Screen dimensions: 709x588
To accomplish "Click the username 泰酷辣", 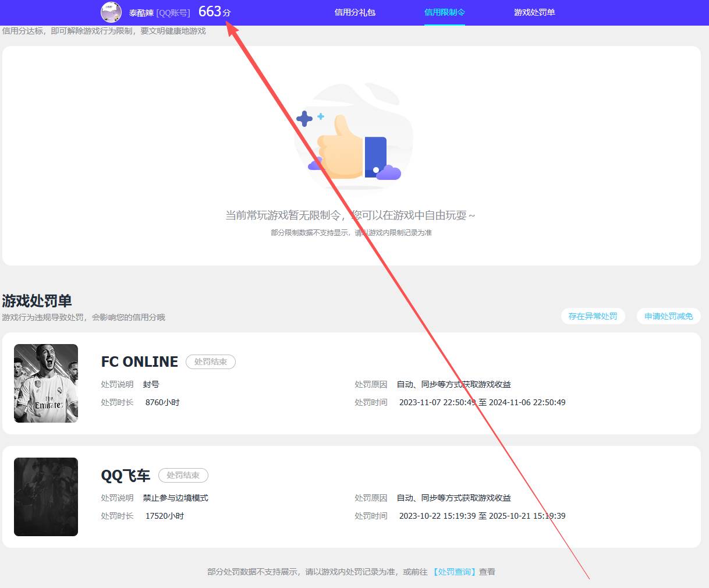I will click(x=141, y=13).
